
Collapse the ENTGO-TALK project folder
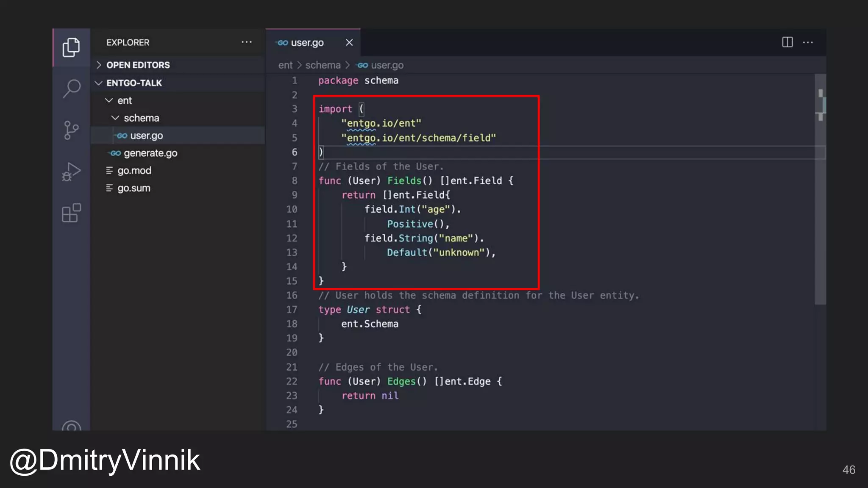tap(134, 83)
